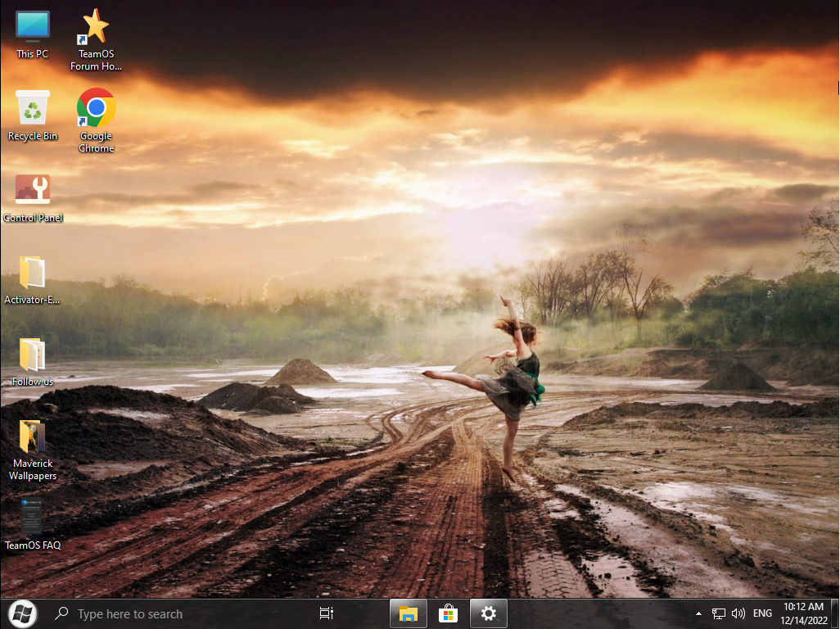Click the Start button

coord(22,613)
